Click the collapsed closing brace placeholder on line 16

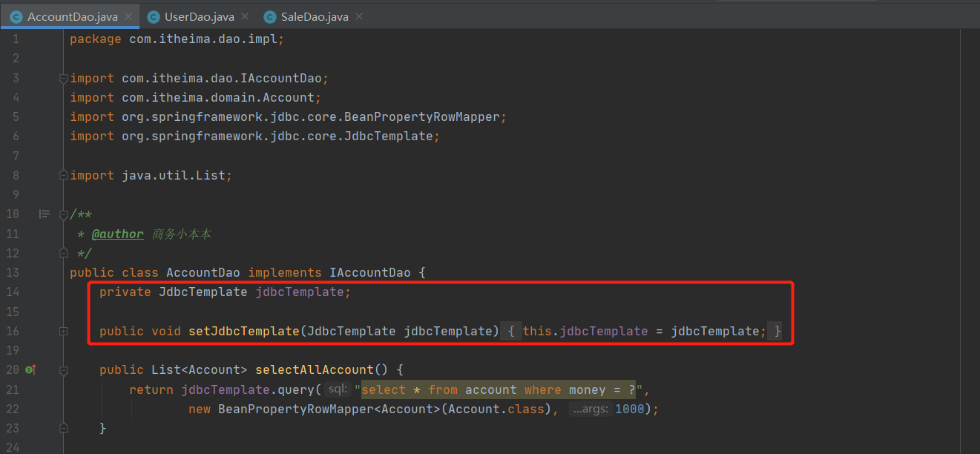[776, 331]
